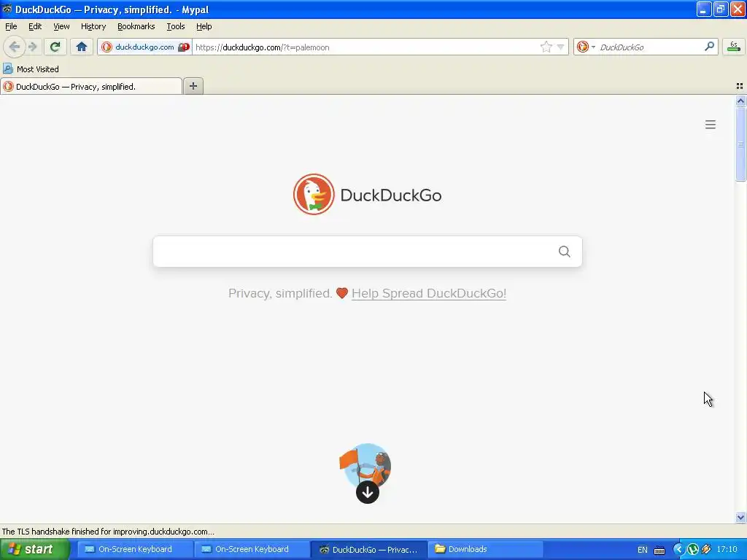The width and height of the screenshot is (747, 560).
Task: Click the 6s toolbar addon icon
Action: point(734,46)
